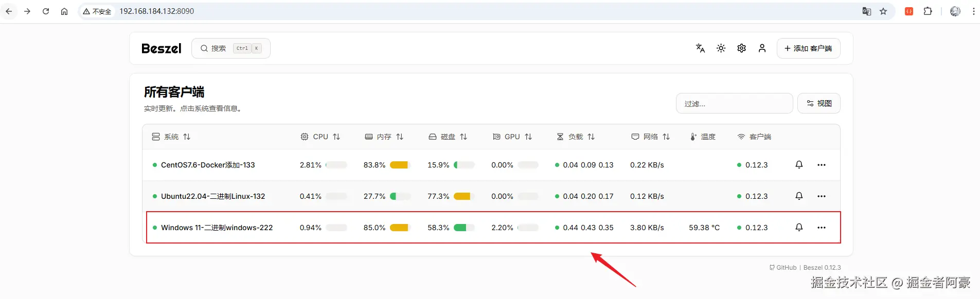980x299 pixels.
Task: Click CentOS7.6 load 0.04 0.09 0.13
Action: (588, 165)
